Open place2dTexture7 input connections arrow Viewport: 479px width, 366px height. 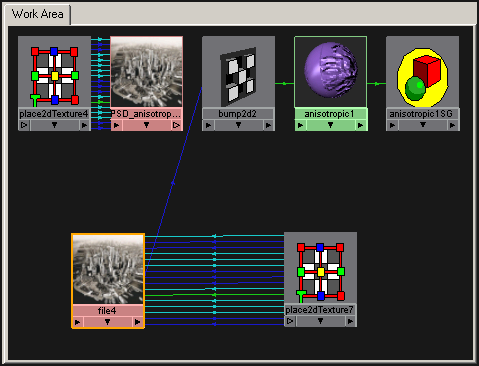(x=290, y=321)
